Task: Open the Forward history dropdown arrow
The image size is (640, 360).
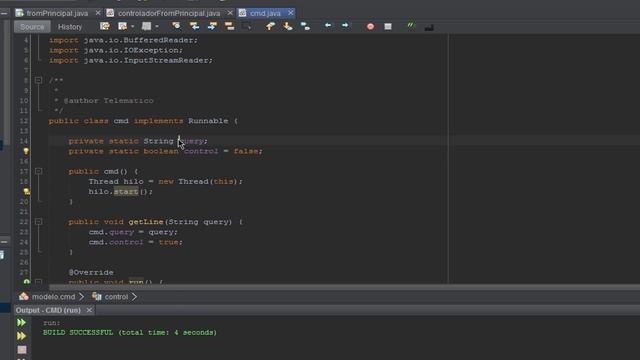Action: pos(157,27)
